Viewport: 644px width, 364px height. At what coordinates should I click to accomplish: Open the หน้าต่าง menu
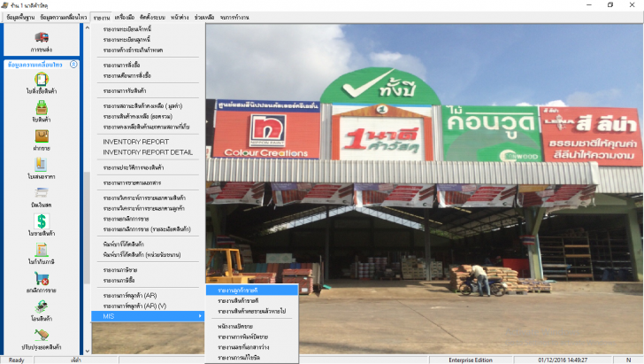tap(180, 18)
